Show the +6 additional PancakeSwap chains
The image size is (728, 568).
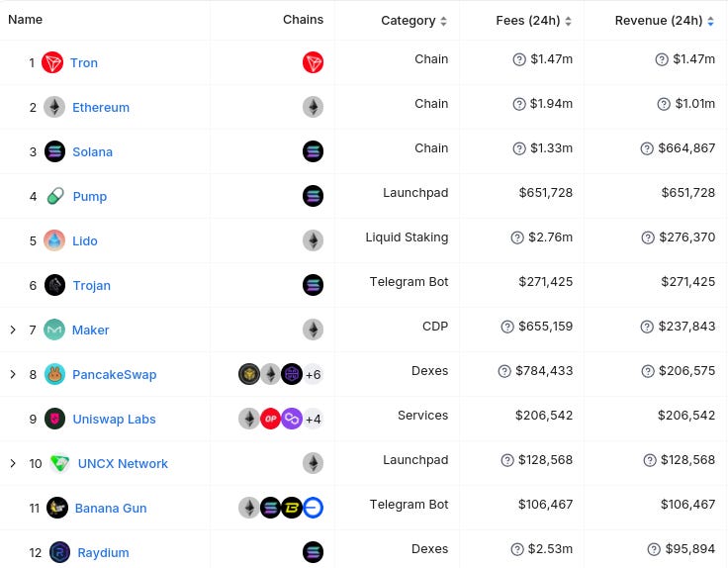[314, 374]
